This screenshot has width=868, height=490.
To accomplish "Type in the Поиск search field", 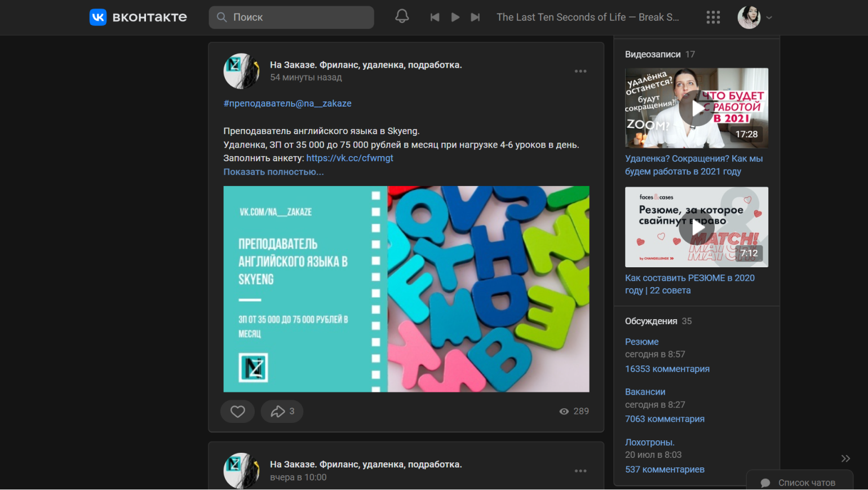I will point(299,17).
